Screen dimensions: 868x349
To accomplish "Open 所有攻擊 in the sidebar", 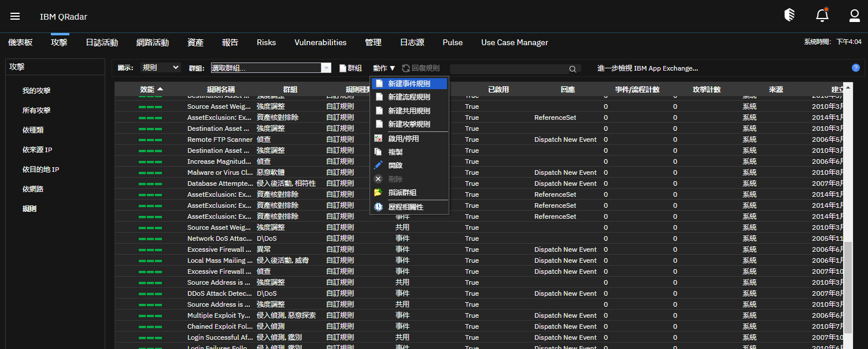I will click(x=37, y=111).
